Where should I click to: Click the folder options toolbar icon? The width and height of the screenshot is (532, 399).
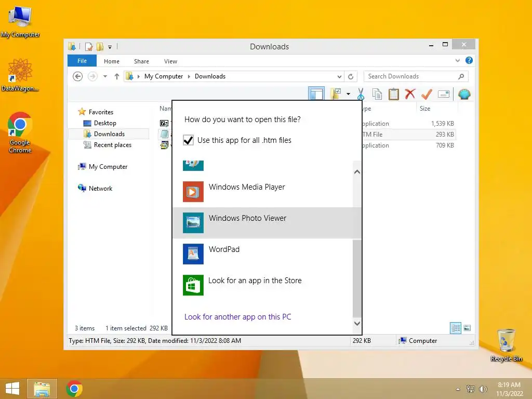click(336, 94)
